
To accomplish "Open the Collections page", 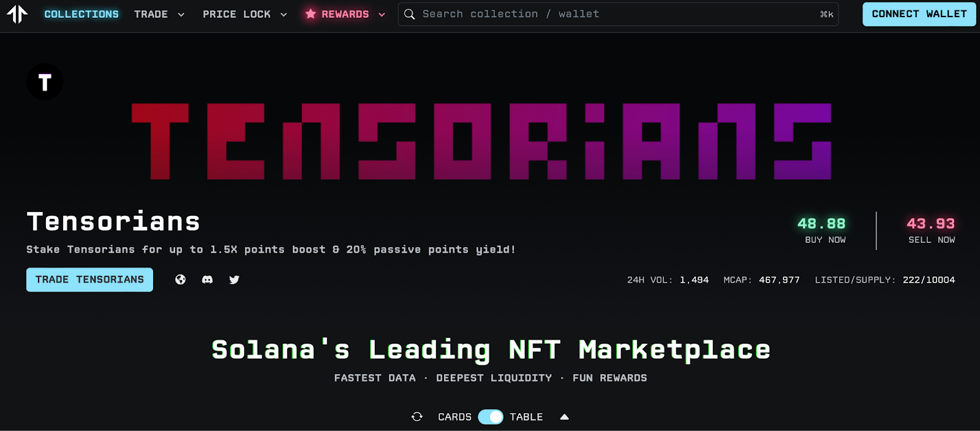I will [81, 14].
